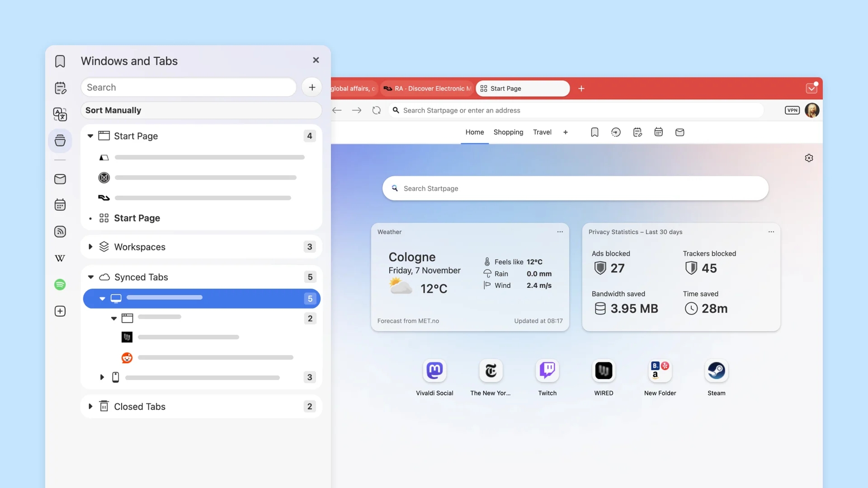Expand the Workspaces section
Image resolution: width=868 pixels, height=488 pixels.
click(x=90, y=247)
